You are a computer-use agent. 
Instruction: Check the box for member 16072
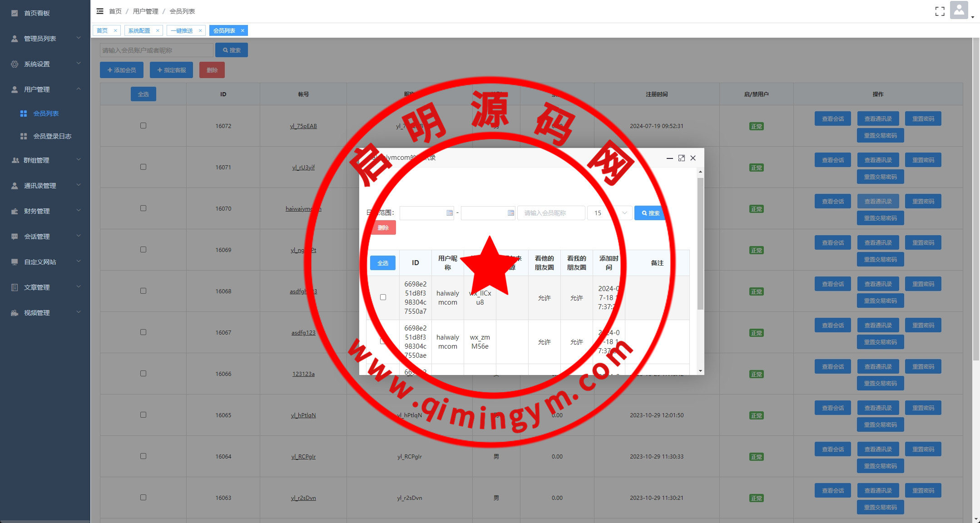click(143, 126)
